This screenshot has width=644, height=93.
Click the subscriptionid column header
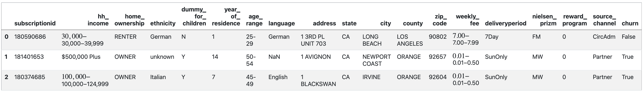coord(35,23)
